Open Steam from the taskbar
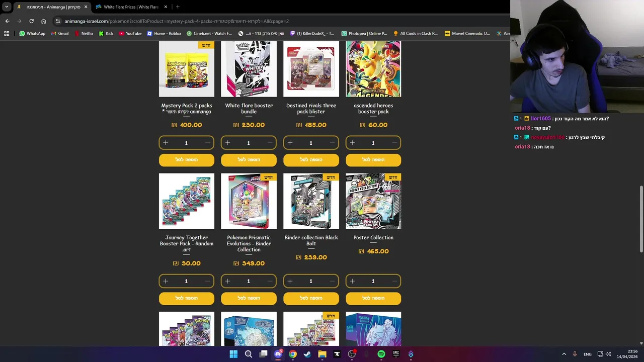 tap(307, 354)
